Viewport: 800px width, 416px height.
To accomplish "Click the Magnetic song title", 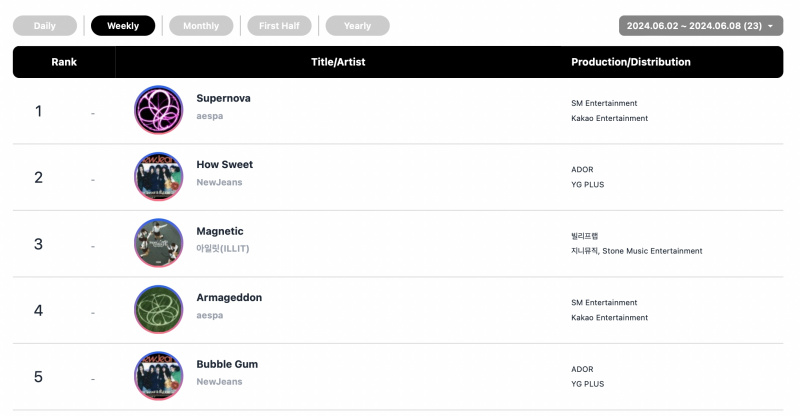I will tap(220, 231).
